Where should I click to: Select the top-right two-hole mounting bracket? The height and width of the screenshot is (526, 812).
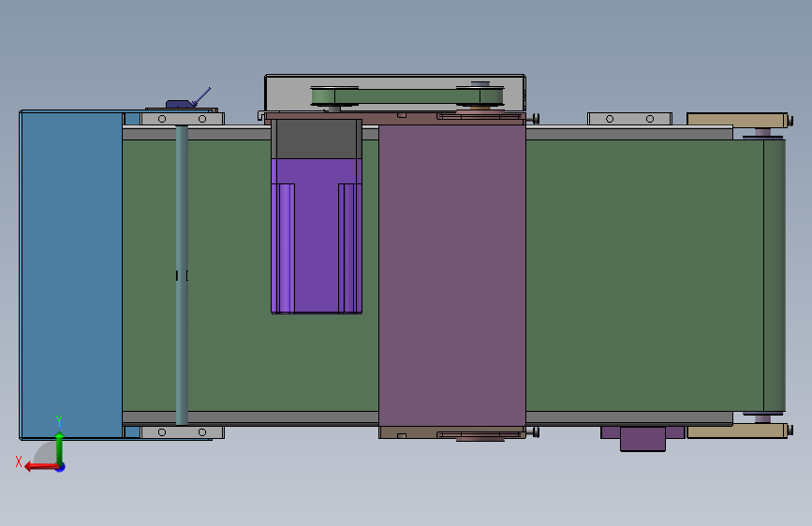[x=629, y=119]
